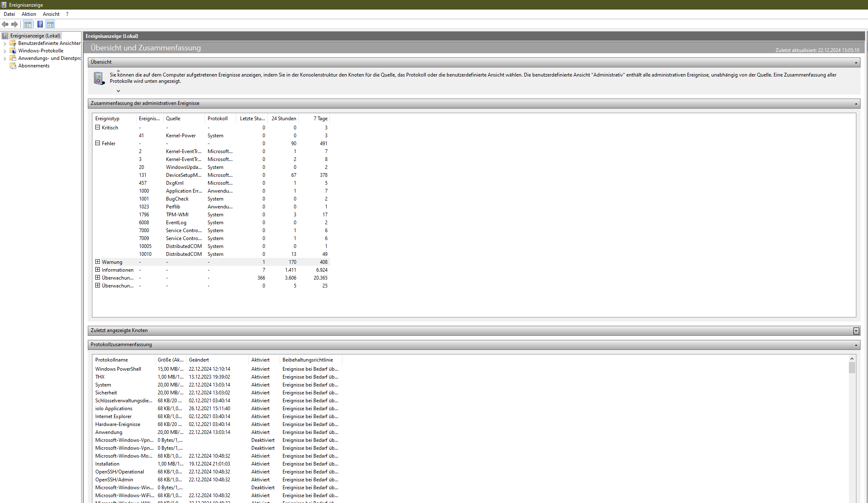Select the Abonnements folder icon in tree

(x=13, y=66)
